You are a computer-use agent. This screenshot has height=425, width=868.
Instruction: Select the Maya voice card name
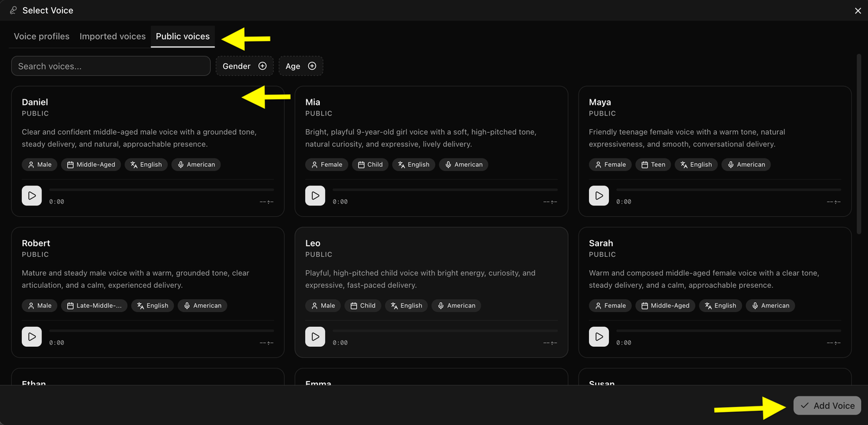point(600,102)
